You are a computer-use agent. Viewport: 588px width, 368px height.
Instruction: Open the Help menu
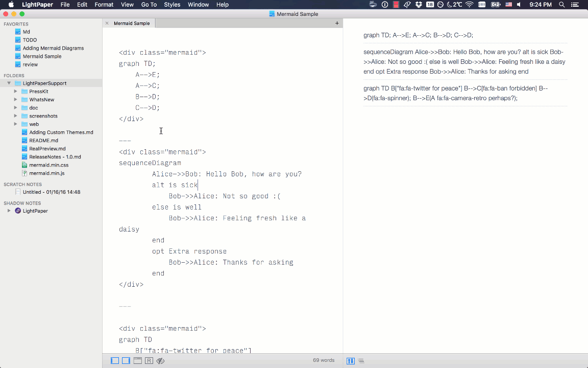[x=223, y=5]
